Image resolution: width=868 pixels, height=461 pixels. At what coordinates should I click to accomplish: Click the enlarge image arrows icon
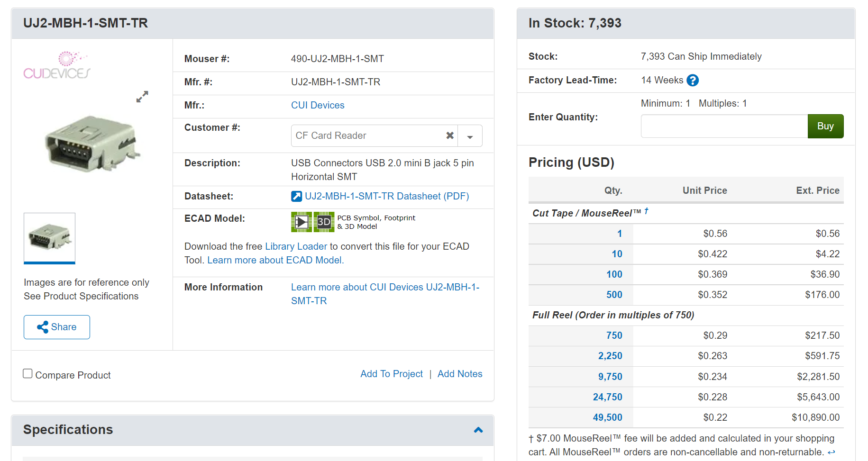(142, 97)
